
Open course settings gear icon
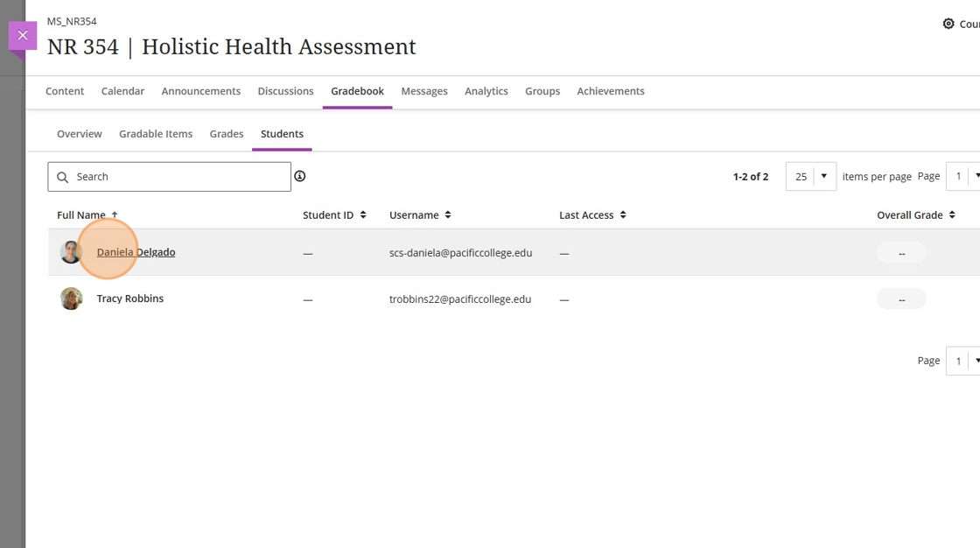(x=948, y=24)
